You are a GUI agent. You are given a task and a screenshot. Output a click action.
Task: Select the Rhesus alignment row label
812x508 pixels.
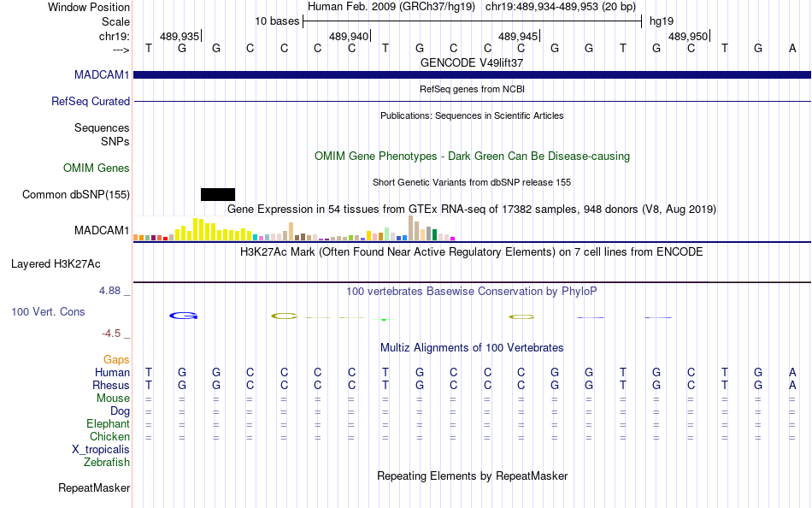[x=111, y=385]
